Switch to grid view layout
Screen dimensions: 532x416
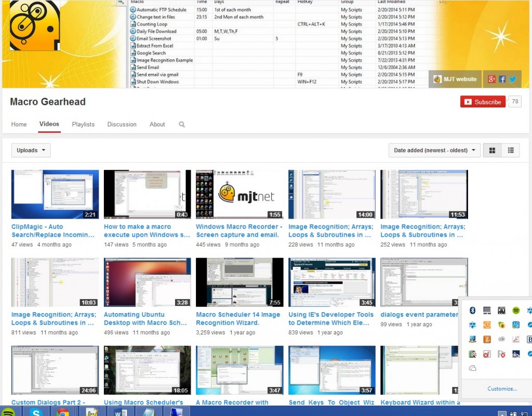click(492, 150)
